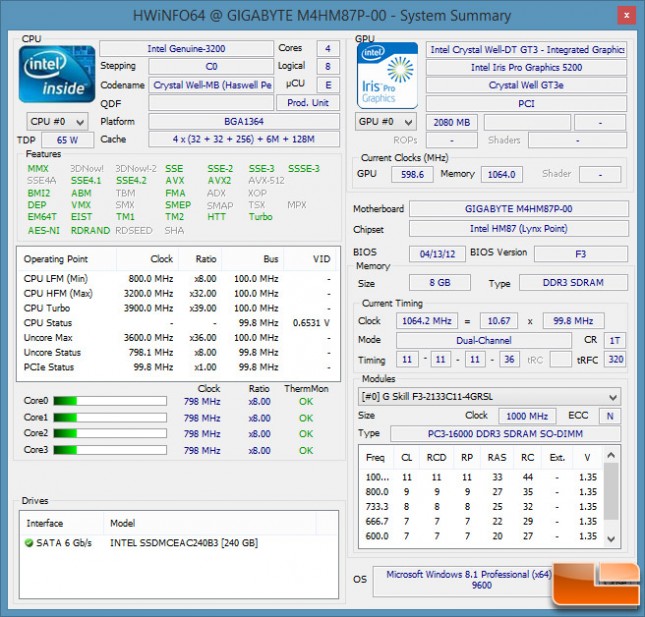
Task: Click the TDP 65 W field
Action: pos(67,140)
